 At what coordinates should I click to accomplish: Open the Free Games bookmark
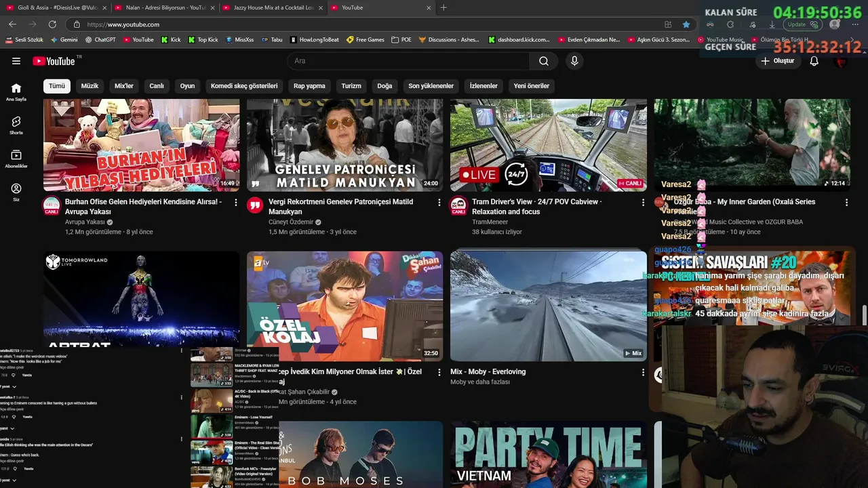[x=365, y=40]
